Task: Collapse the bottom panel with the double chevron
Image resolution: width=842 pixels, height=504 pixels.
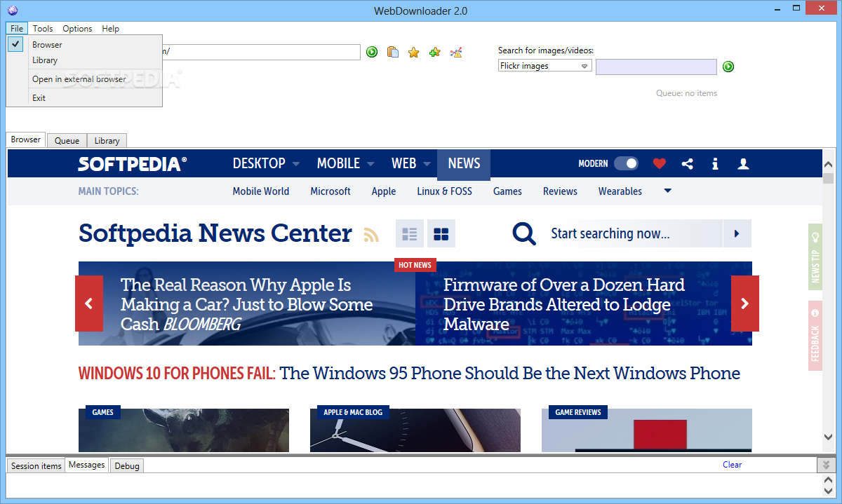Action: (x=826, y=465)
